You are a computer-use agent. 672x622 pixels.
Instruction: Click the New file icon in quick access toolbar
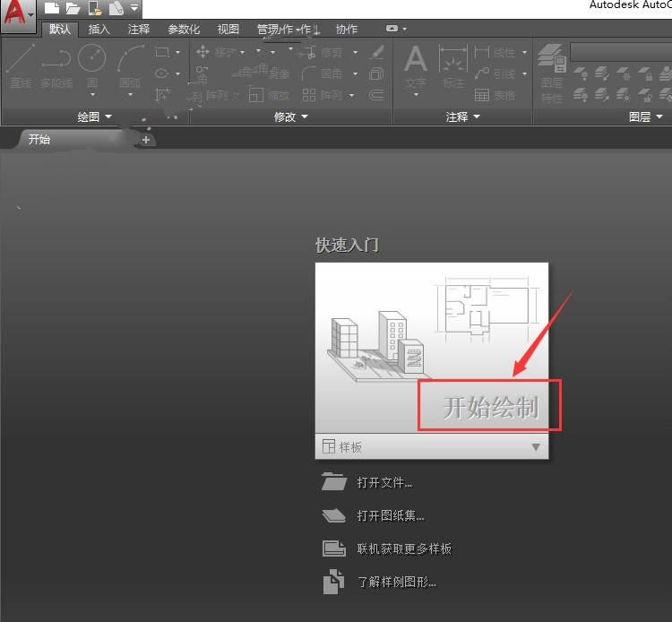tap(50, 9)
